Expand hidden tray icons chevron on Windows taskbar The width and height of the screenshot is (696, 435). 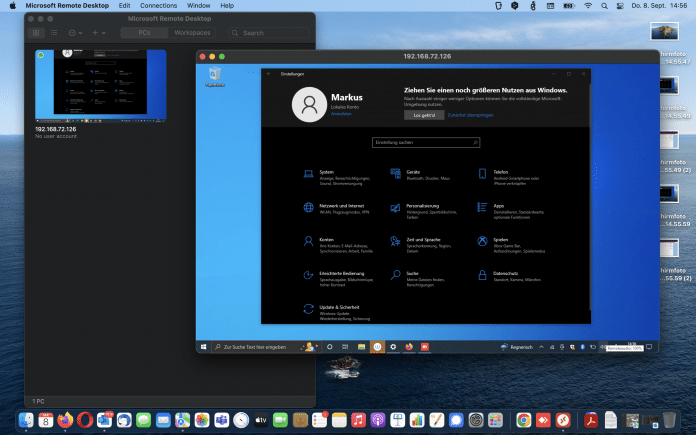tap(542, 347)
